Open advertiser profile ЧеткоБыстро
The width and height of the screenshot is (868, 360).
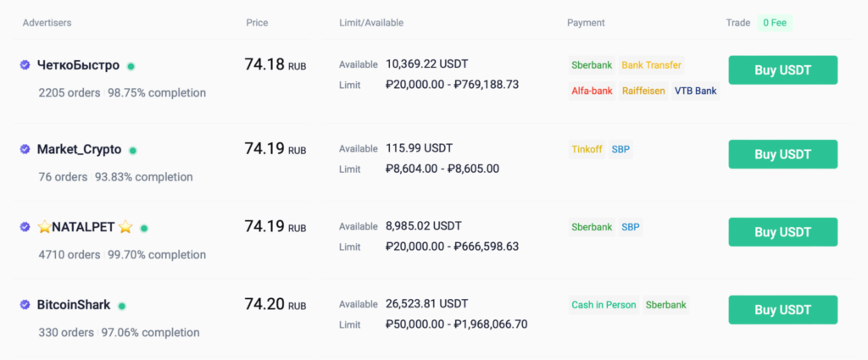78,65
